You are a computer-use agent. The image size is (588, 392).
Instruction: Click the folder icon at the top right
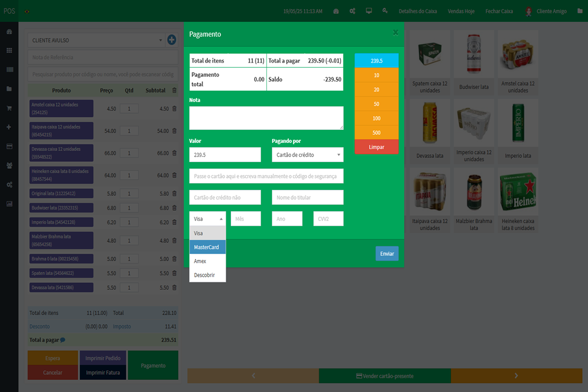579,11
